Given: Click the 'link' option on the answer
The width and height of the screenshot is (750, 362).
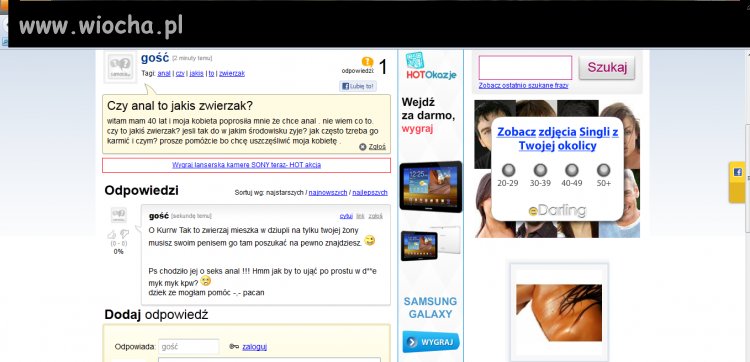Looking at the screenshot, I should click(x=360, y=216).
